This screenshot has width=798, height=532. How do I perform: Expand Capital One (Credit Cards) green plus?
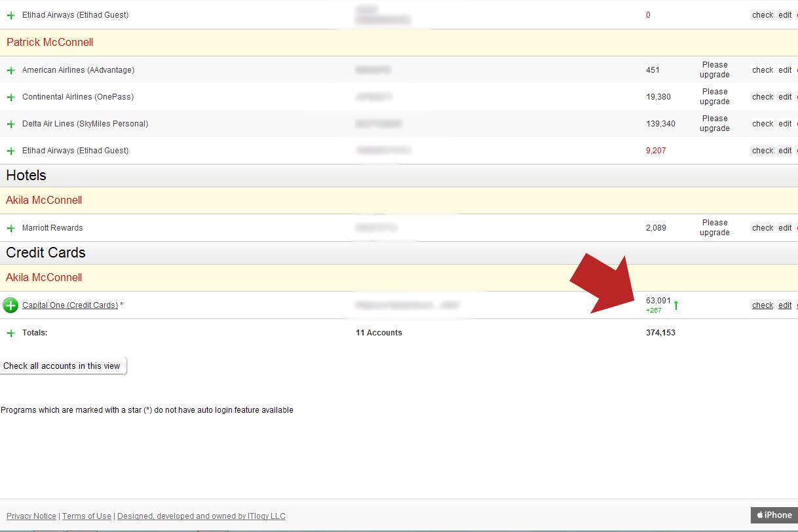tap(10, 305)
